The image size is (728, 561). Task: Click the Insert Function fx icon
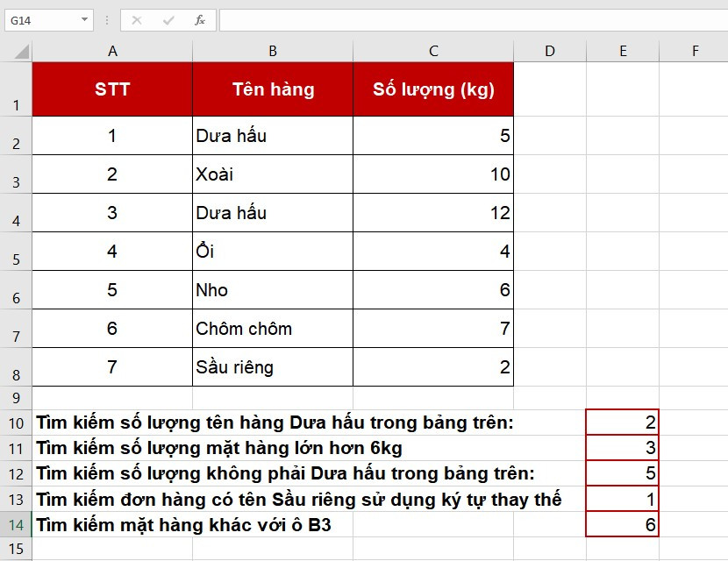click(x=200, y=20)
